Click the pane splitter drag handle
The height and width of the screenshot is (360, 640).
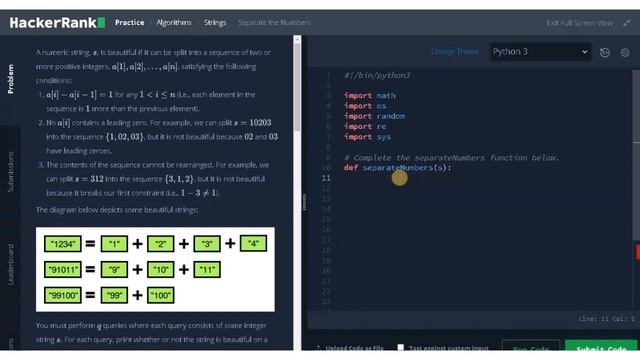pos(304,202)
